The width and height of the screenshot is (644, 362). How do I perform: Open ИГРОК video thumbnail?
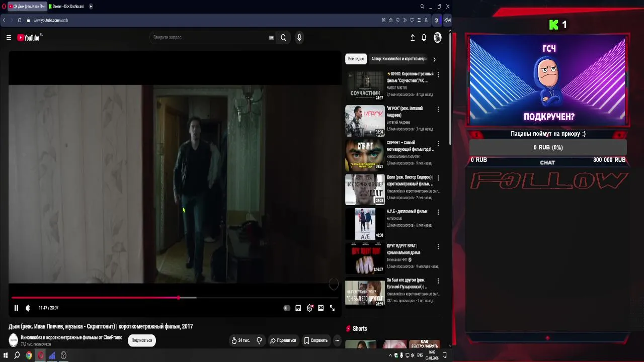pyautogui.click(x=365, y=121)
